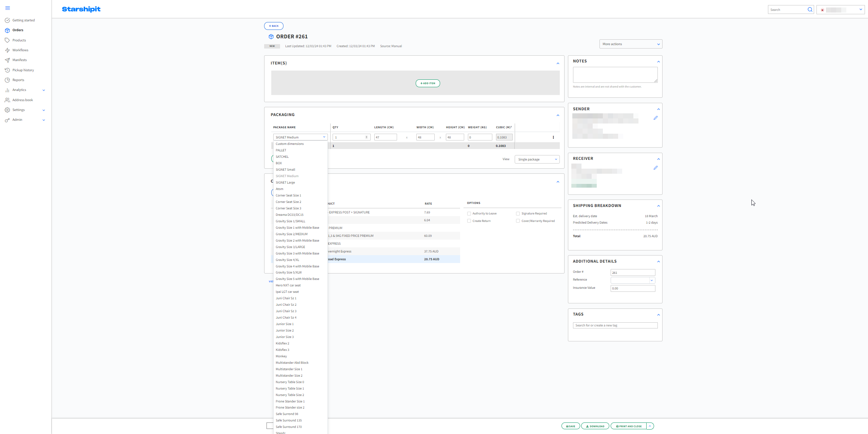This screenshot has width=868, height=434.
Task: Open Print and Close arrow menu
Action: (650, 426)
